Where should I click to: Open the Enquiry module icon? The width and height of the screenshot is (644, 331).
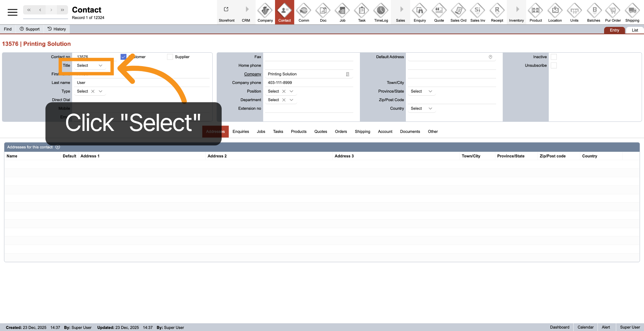(x=420, y=11)
